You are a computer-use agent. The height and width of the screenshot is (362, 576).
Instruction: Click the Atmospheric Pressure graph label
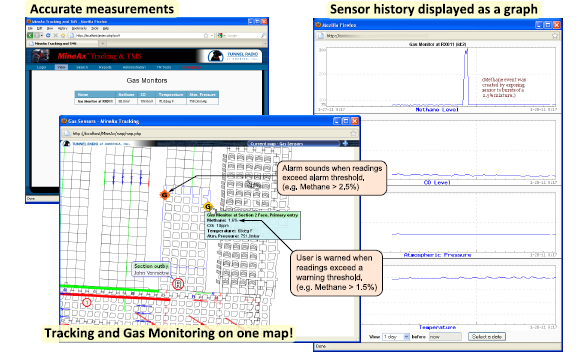pos(437,255)
